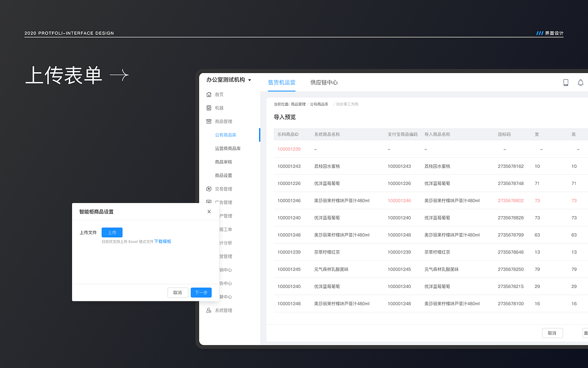Click the barcode value 2735678748
This screenshot has width=588, height=368.
pos(511,184)
